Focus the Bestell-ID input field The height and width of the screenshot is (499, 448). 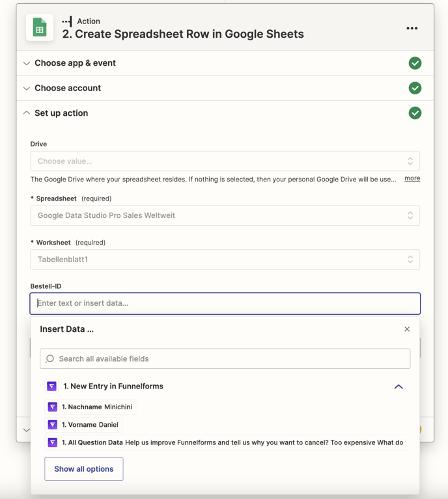click(x=225, y=303)
